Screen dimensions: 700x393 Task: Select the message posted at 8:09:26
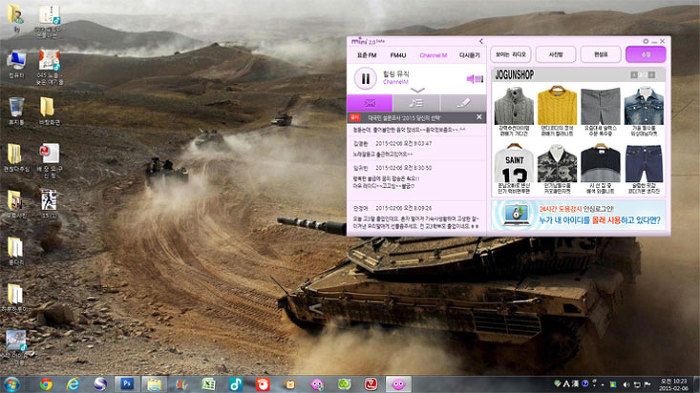pyautogui.click(x=416, y=217)
